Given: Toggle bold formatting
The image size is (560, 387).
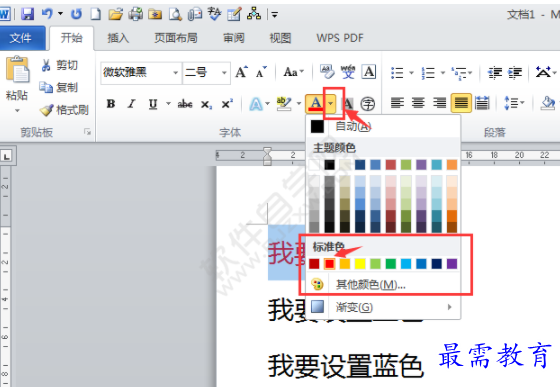Looking at the screenshot, I should click(111, 104).
